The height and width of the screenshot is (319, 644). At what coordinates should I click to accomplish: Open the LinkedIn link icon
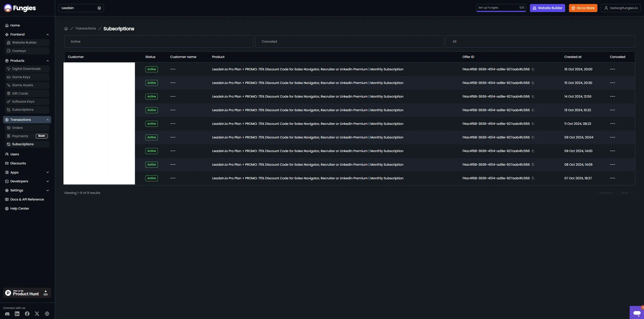pos(17,314)
